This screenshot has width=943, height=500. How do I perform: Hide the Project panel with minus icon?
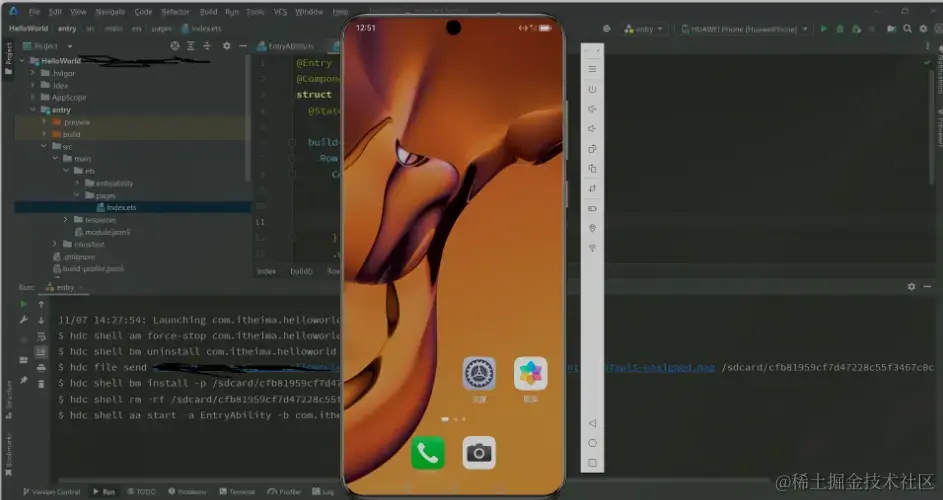(243, 46)
